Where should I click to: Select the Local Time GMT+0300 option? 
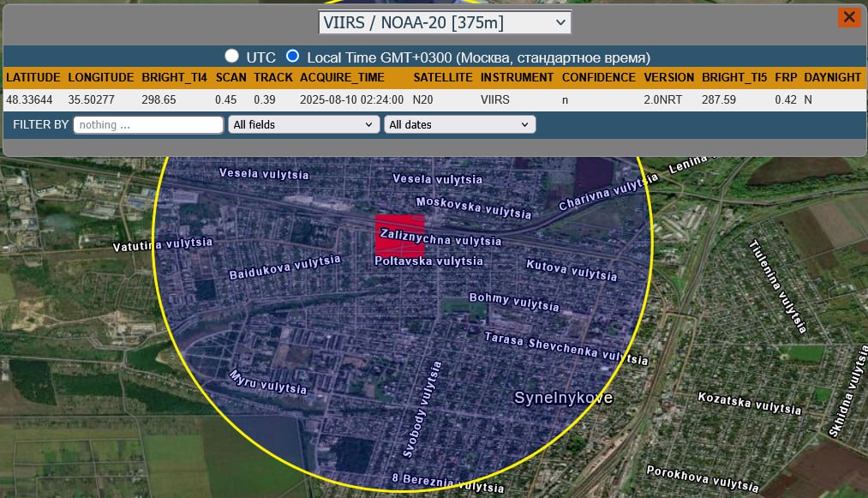(x=293, y=56)
